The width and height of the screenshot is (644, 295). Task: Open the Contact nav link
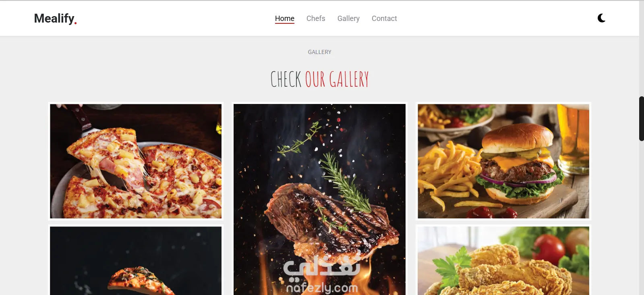(384, 19)
